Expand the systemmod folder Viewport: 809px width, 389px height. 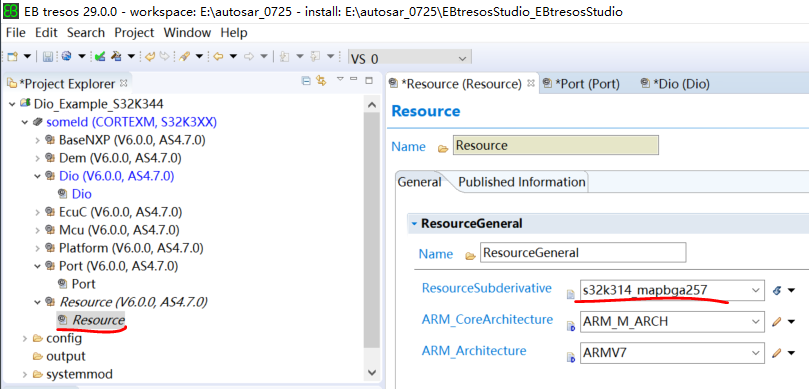(24, 374)
